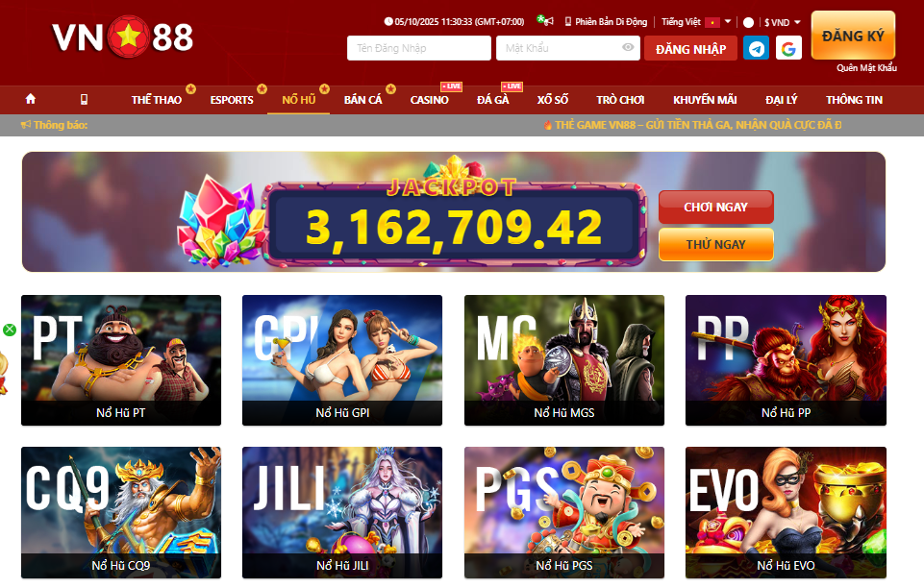Click the ĐĂNG NHẬP login button

click(x=690, y=49)
